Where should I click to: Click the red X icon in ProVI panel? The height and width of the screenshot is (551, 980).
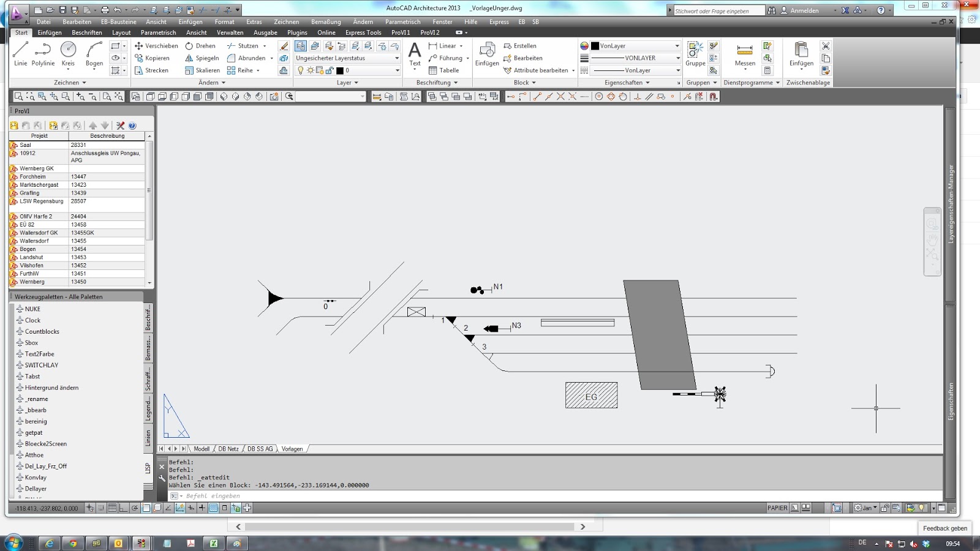(x=120, y=126)
